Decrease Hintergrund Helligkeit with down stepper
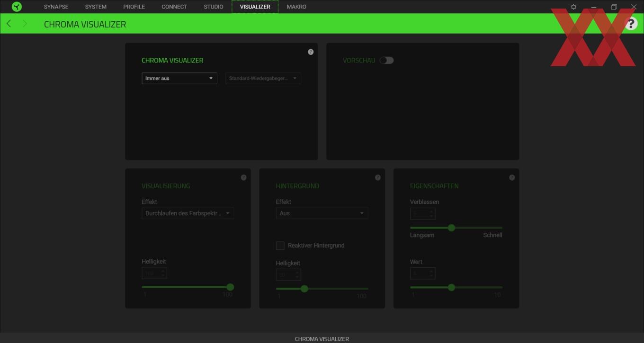644x343 pixels. tap(297, 277)
